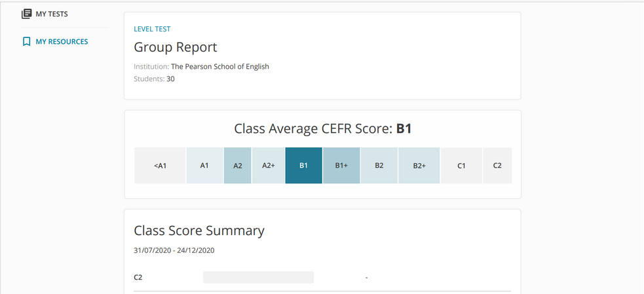Screen dimensions: 644x294
Task: Click The Pearson School of English institution name
Action: [x=219, y=67]
